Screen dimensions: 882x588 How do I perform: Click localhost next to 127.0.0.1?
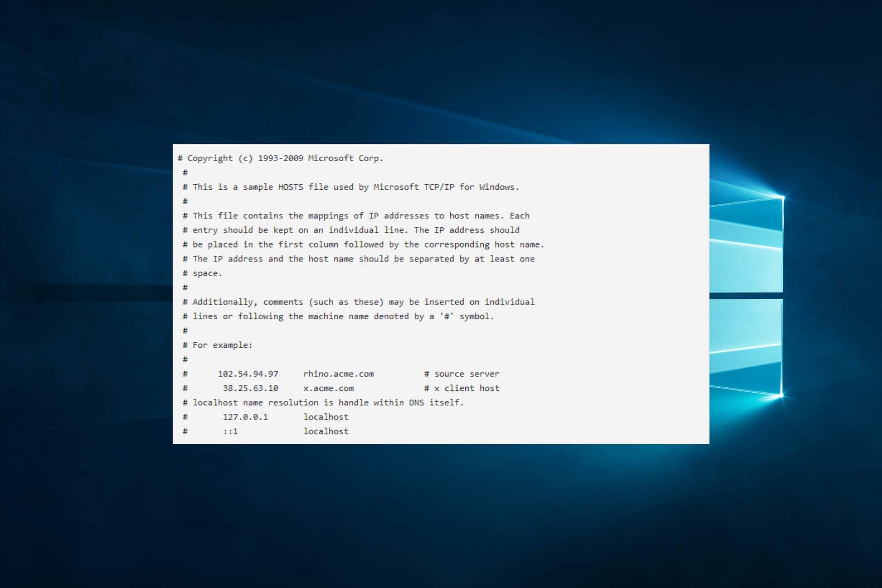[326, 417]
